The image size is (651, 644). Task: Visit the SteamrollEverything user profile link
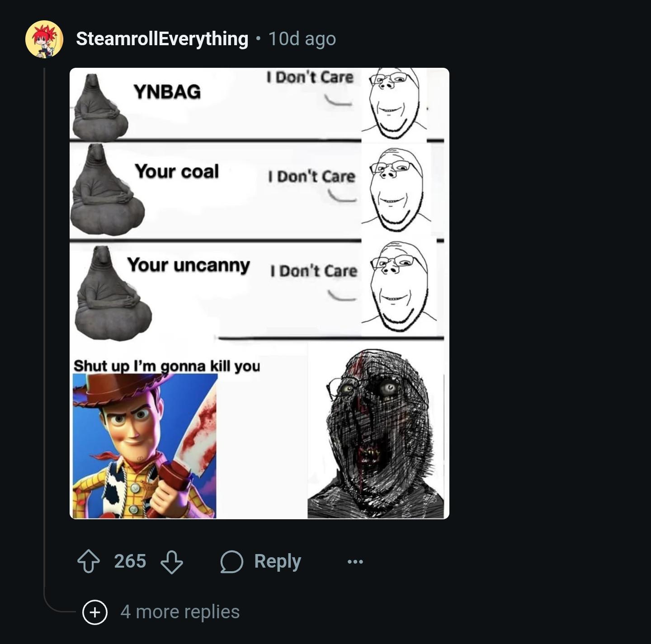pos(162,39)
